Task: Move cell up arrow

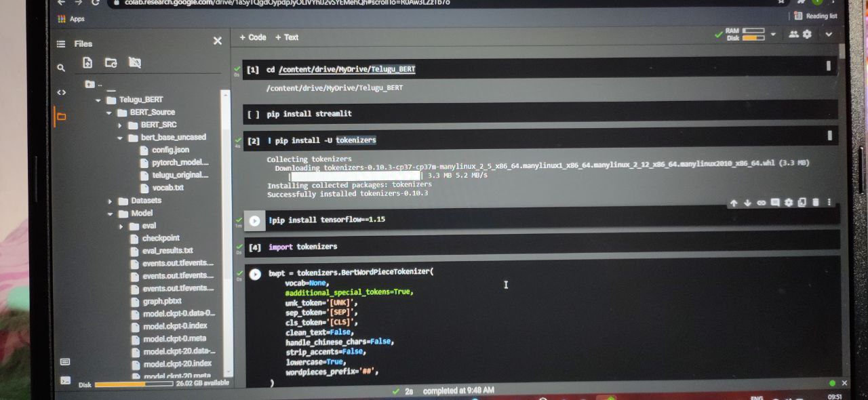Action: coord(734,203)
